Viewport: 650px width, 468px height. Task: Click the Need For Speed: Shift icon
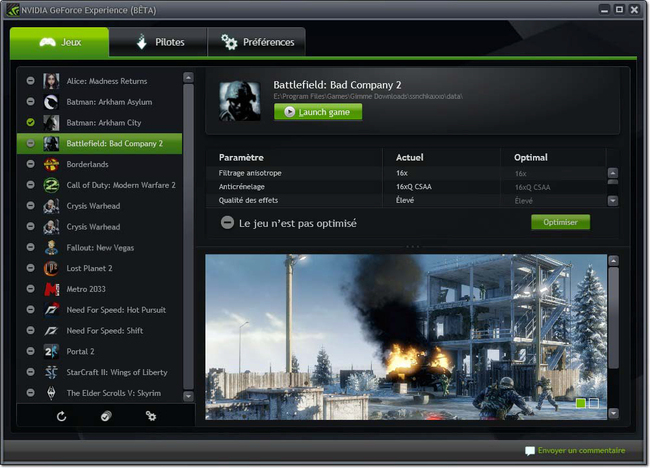pos(51,331)
